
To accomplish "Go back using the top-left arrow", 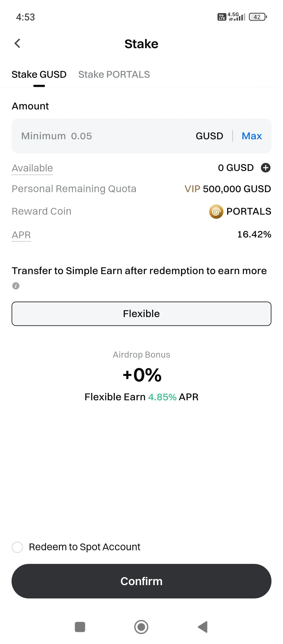I will (17, 43).
